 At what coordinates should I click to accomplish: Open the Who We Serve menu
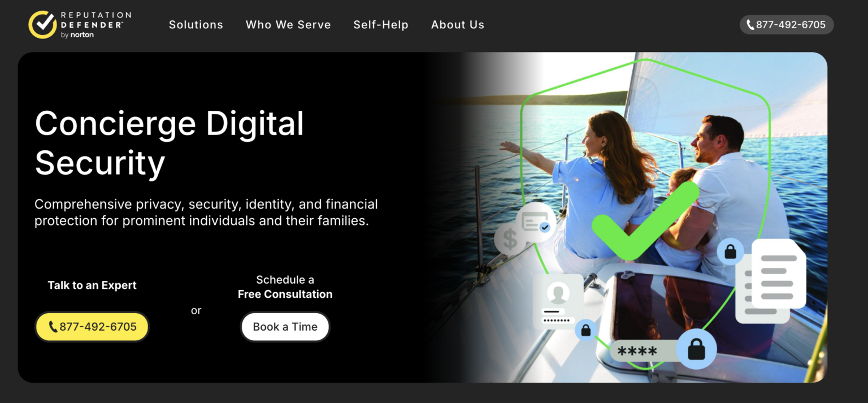288,25
